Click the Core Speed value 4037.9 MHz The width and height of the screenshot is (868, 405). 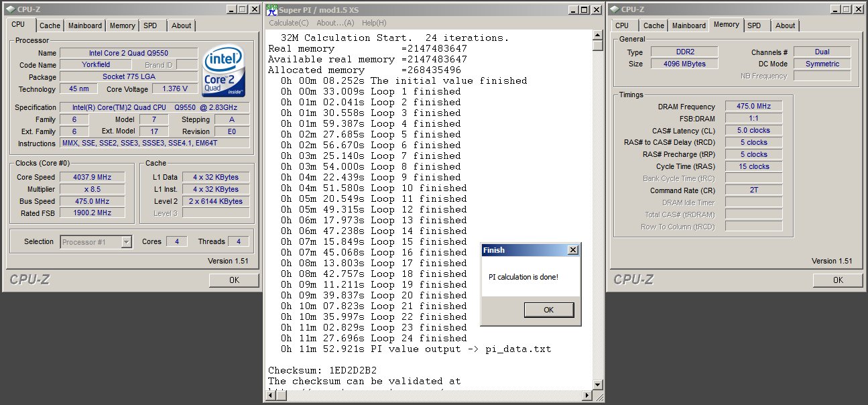(92, 178)
